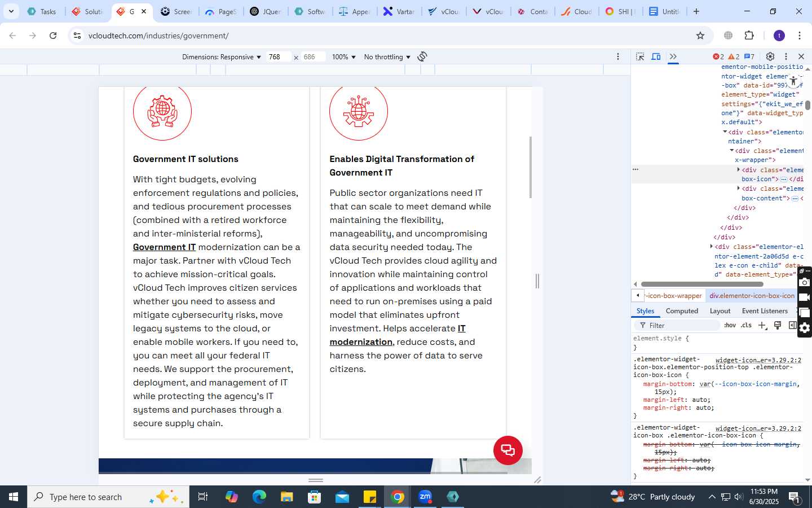Open Zoom from the taskbar

point(425,497)
